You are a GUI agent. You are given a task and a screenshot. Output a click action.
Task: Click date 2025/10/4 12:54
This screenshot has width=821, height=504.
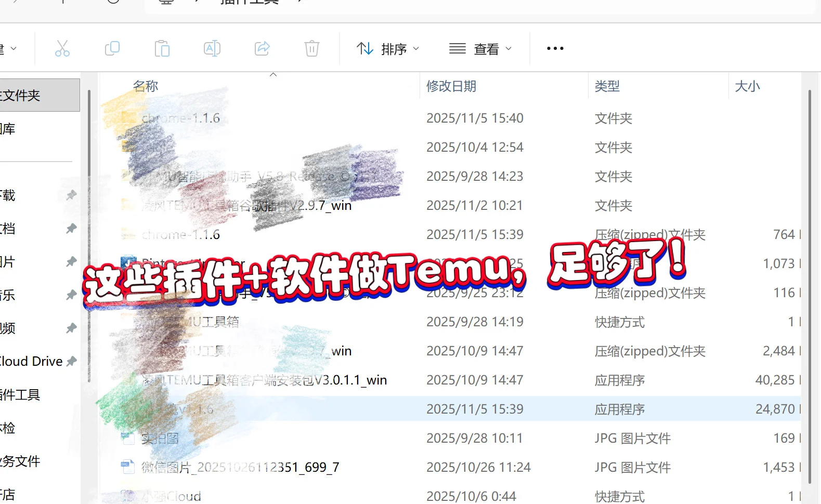pos(475,147)
